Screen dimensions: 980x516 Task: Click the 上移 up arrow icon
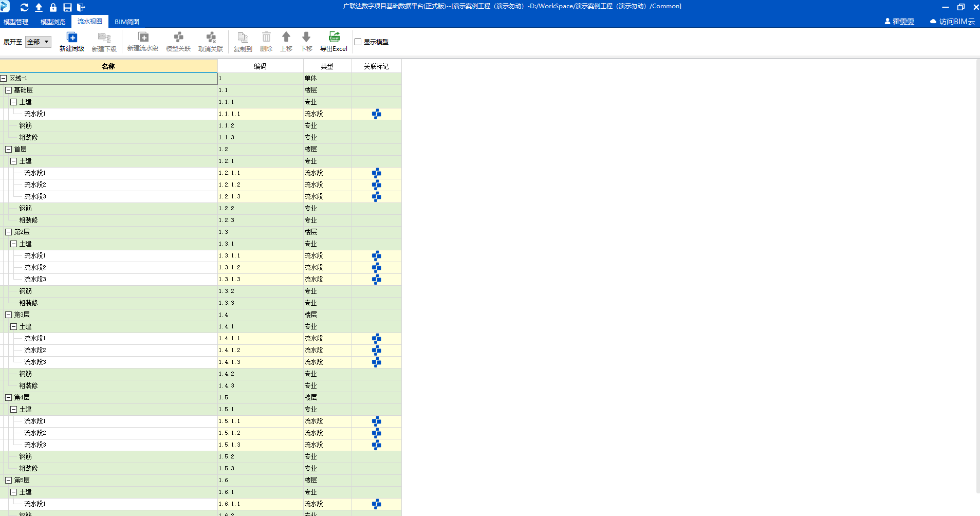coord(286,37)
